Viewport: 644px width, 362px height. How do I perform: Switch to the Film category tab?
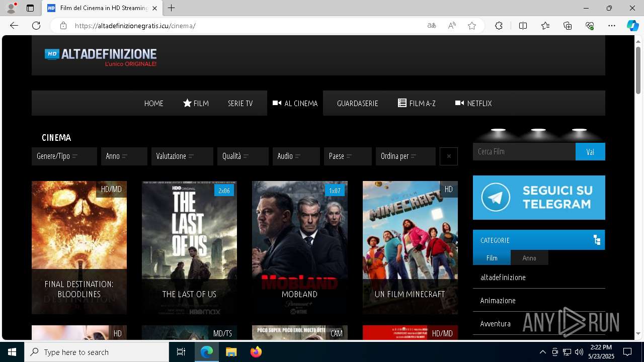(x=492, y=257)
